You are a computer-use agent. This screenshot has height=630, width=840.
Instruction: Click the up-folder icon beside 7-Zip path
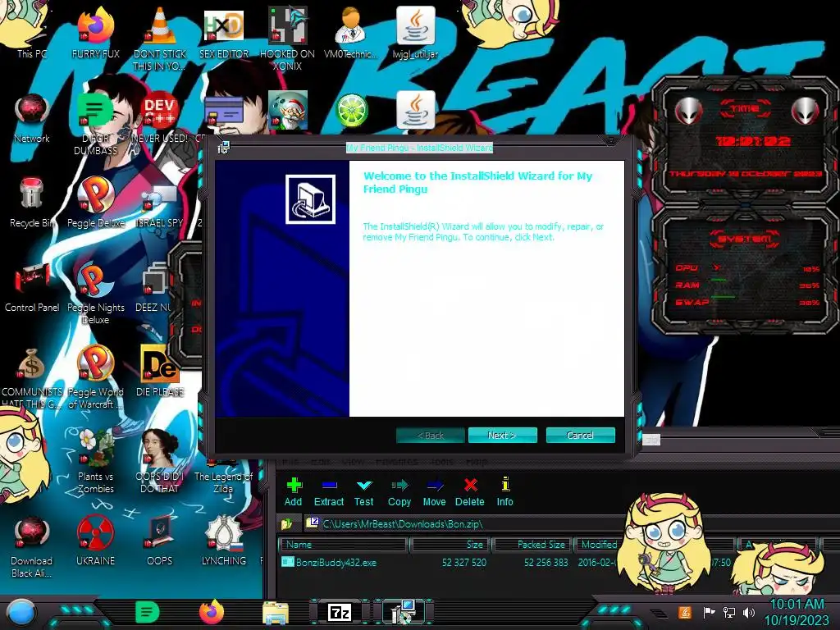tap(286, 523)
